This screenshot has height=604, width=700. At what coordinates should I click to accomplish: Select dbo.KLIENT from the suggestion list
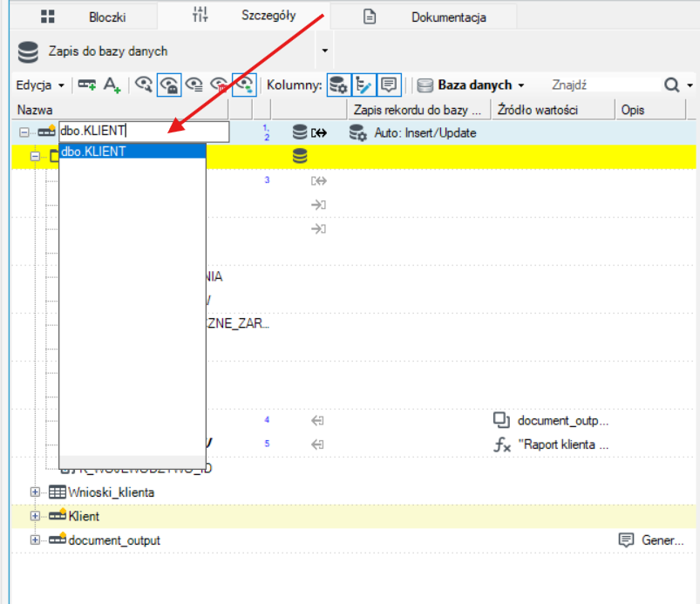pos(133,152)
